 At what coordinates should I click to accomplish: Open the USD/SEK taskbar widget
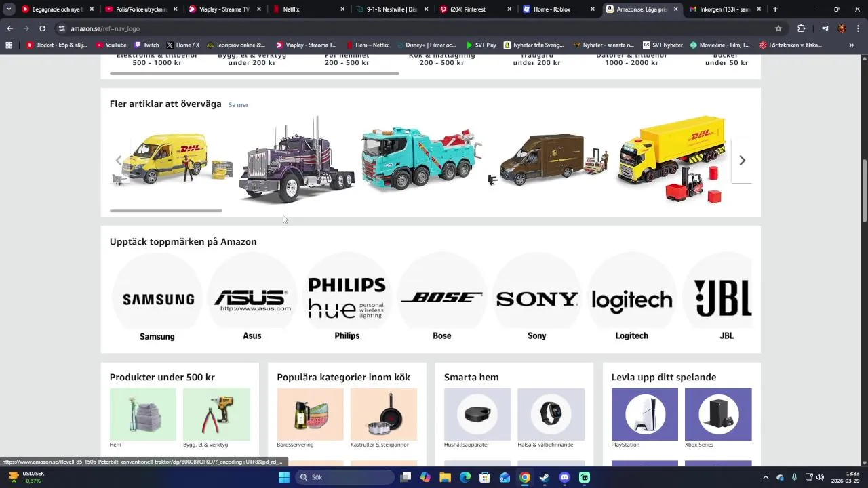click(27, 477)
